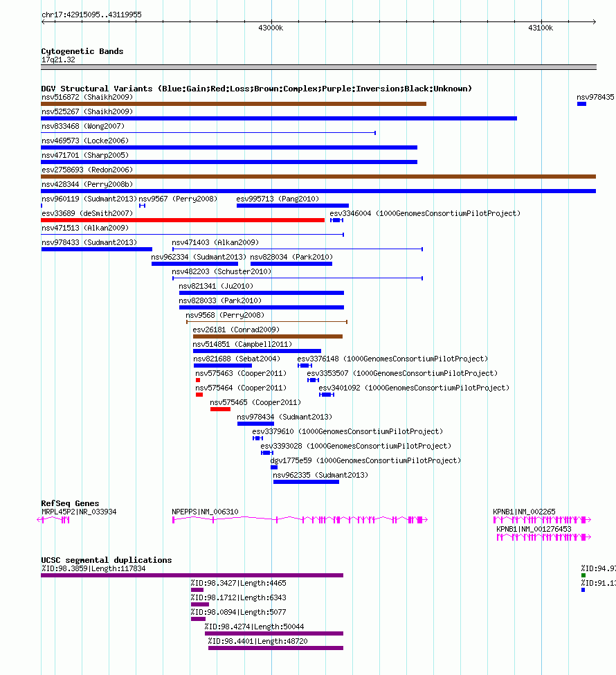
Task: Click the 17q21.32 cytogenetic band bar
Action: click(319, 67)
